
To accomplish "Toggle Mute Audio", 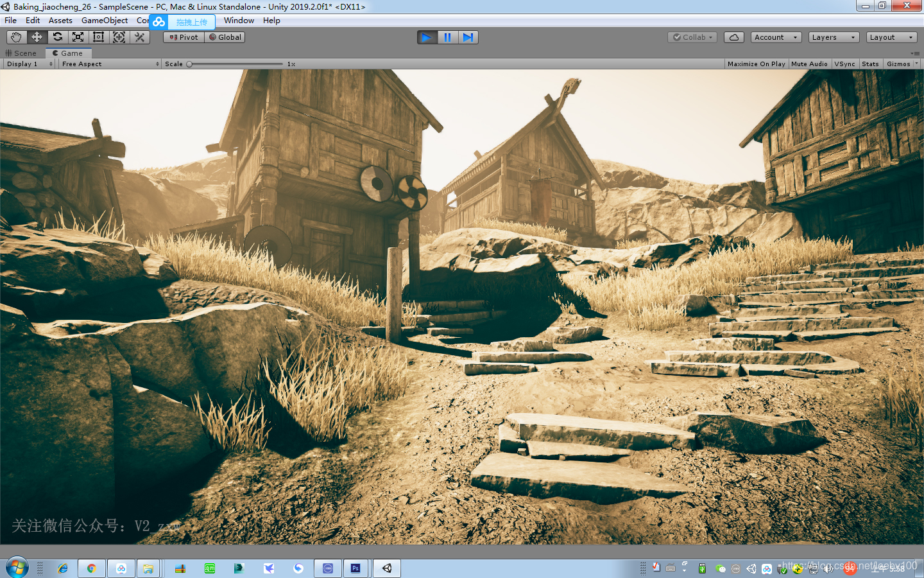I will [x=809, y=64].
